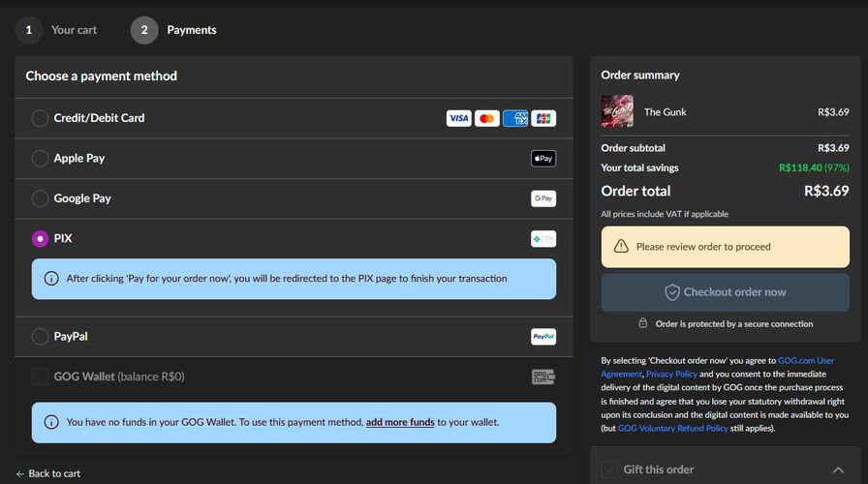Click the Order summary heading
Screen dimensions: 868x484
pyautogui.click(x=640, y=75)
